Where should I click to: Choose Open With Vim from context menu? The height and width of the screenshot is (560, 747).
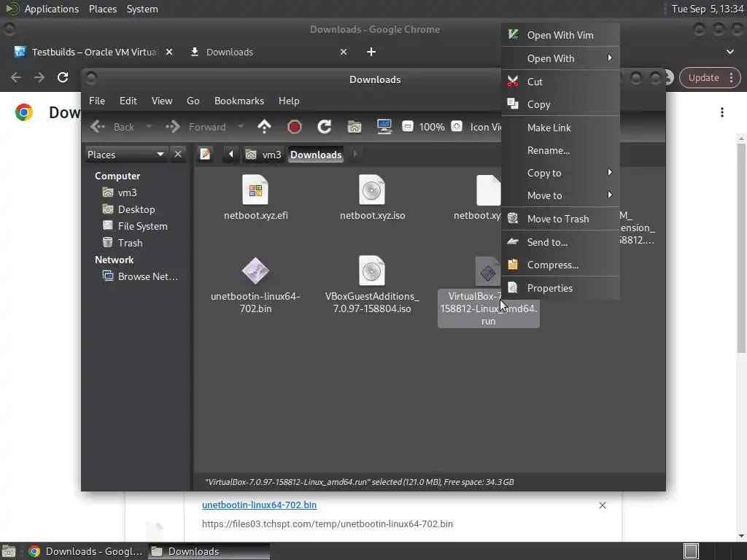pos(560,35)
